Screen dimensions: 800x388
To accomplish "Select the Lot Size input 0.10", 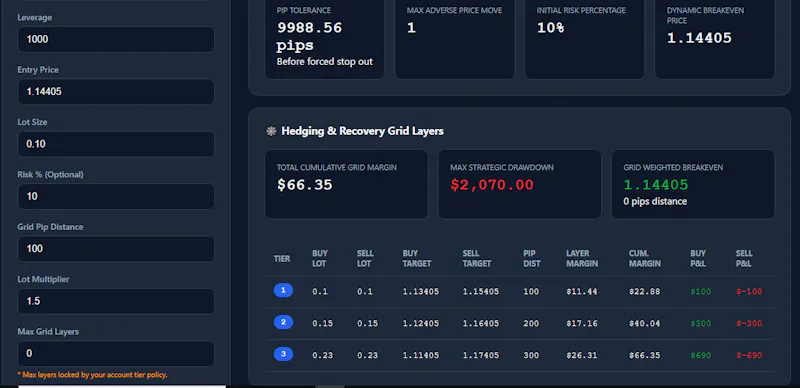I will 116,144.
